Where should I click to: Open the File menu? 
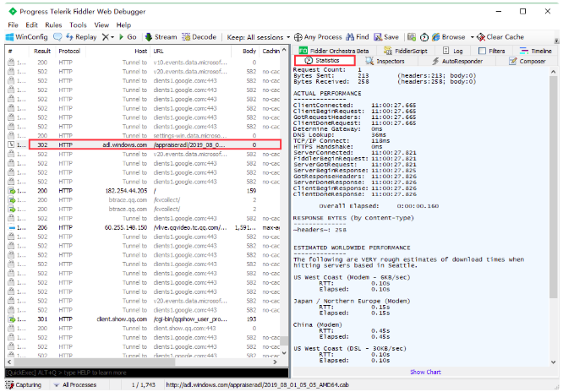click(13, 24)
